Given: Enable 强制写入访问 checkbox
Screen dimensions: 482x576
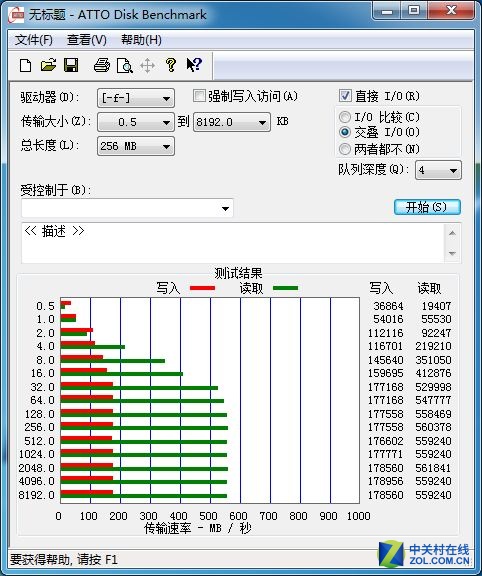Looking at the screenshot, I should point(199,96).
